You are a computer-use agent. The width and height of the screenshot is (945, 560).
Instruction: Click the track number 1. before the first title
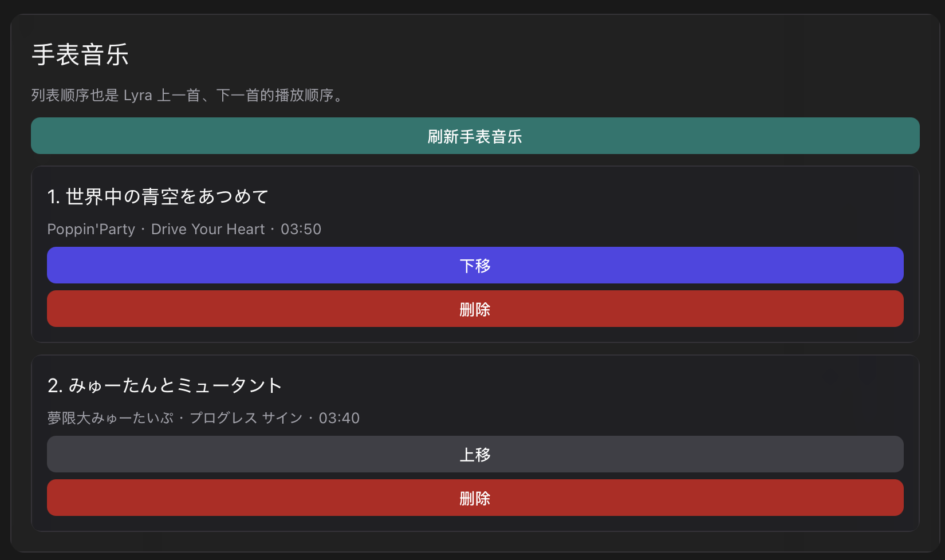(54, 196)
